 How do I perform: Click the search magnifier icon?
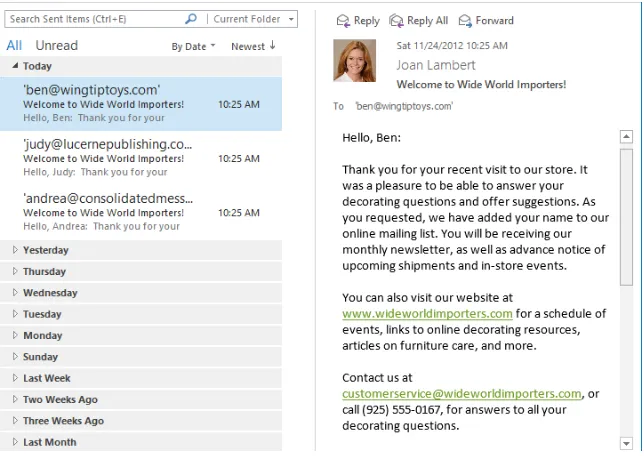coord(191,18)
